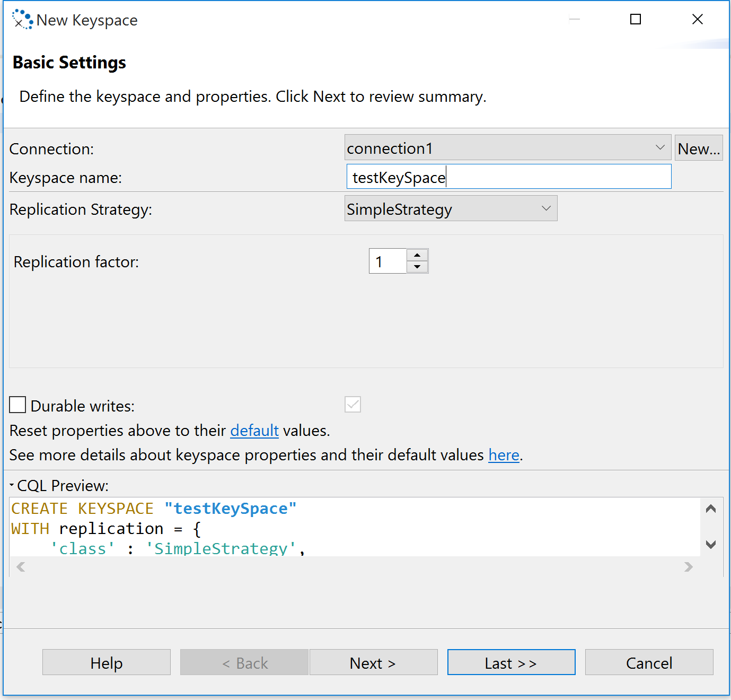Click the Help button
731x700 pixels.
click(x=107, y=662)
